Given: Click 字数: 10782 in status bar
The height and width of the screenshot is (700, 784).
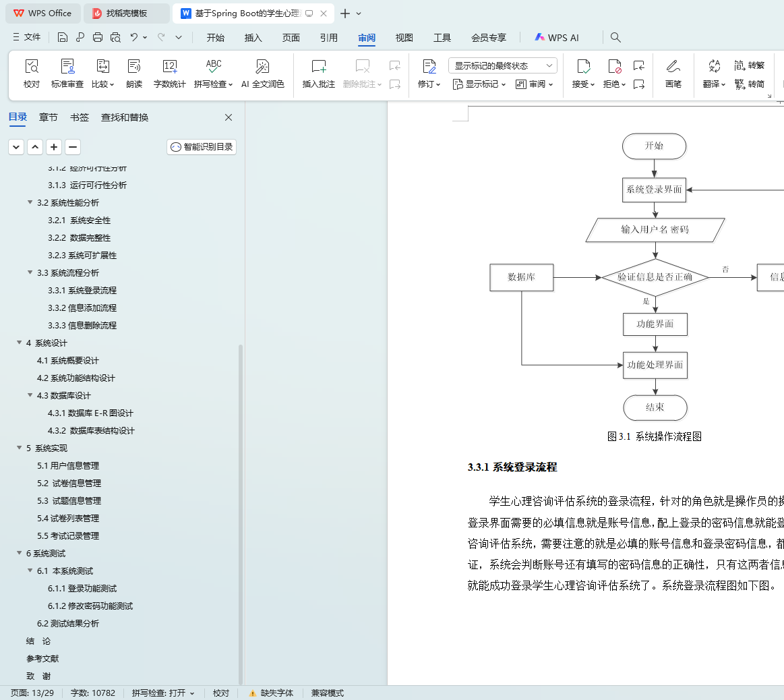Looking at the screenshot, I should coord(93,693).
